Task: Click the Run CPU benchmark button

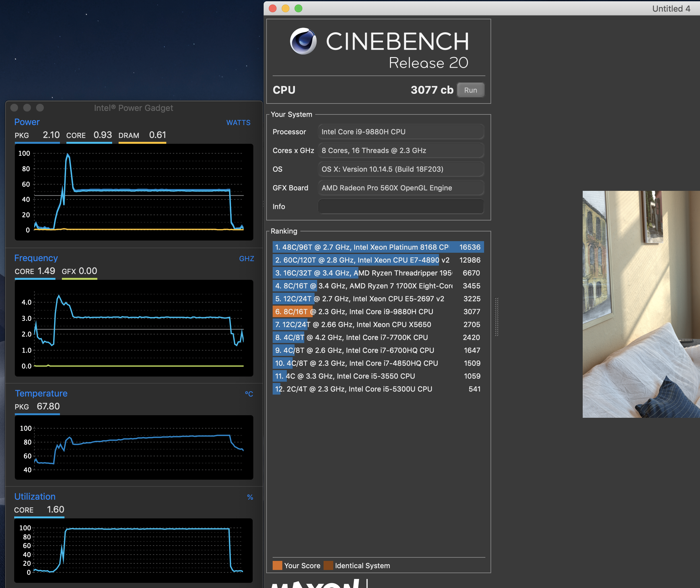Action: (x=470, y=90)
